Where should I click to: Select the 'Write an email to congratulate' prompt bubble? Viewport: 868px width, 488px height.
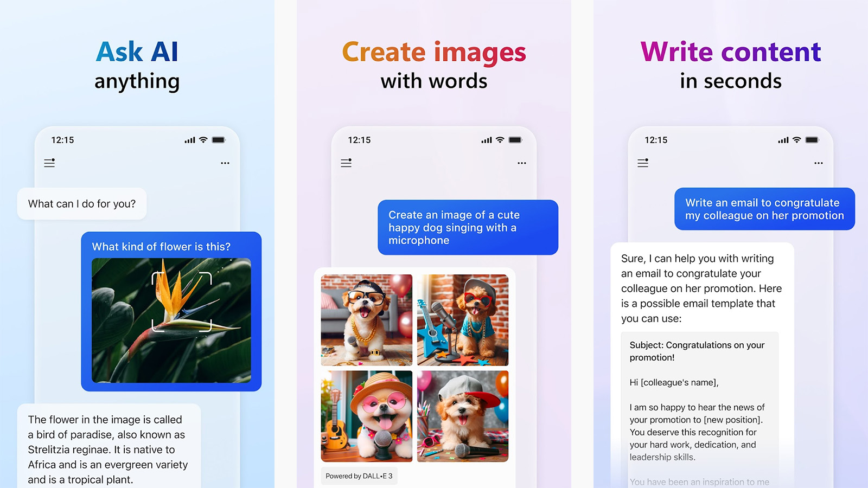coord(765,209)
